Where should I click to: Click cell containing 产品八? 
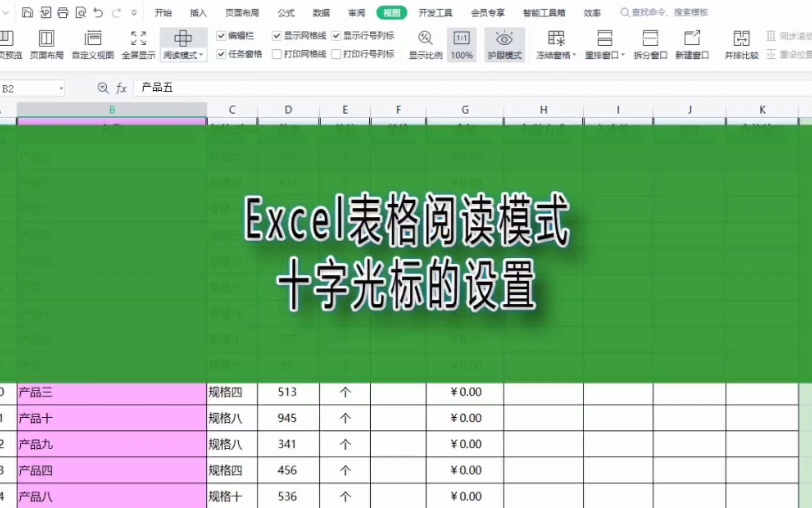[112, 496]
